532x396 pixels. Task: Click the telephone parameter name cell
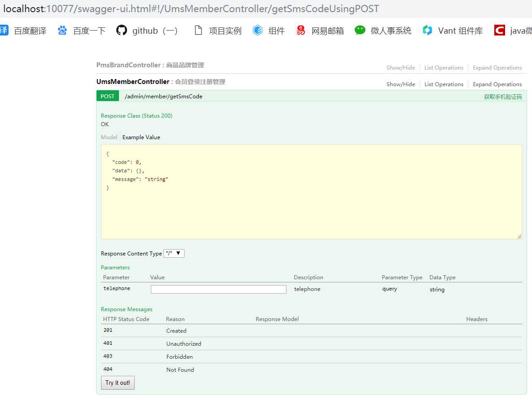pyautogui.click(x=117, y=288)
